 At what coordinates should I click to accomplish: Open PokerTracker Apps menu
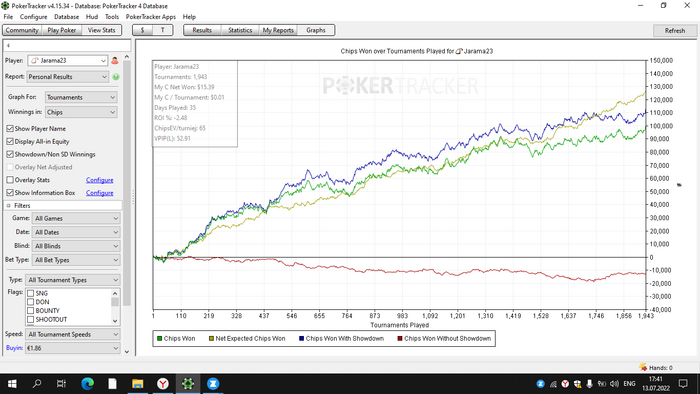tap(151, 17)
